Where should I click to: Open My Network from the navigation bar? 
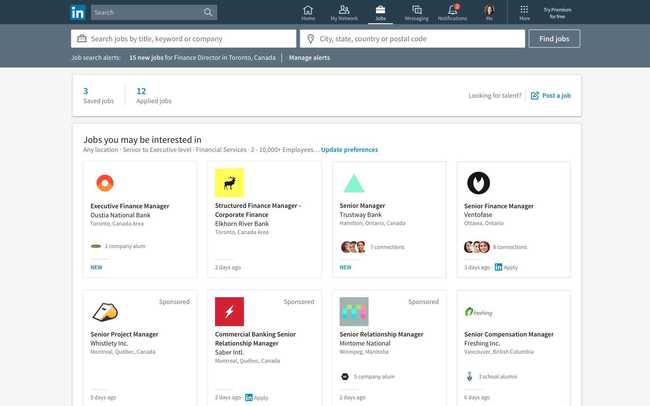344,12
